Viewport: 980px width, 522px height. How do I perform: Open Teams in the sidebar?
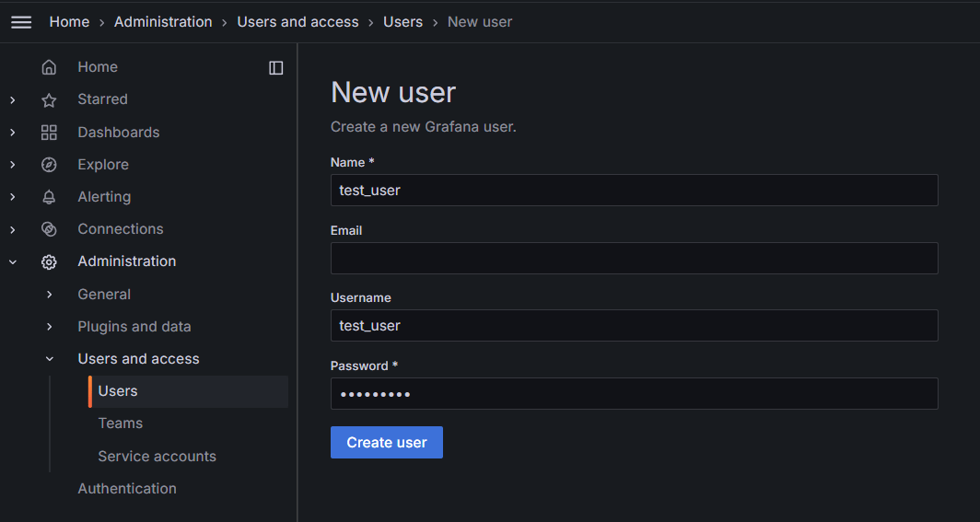[121, 423]
